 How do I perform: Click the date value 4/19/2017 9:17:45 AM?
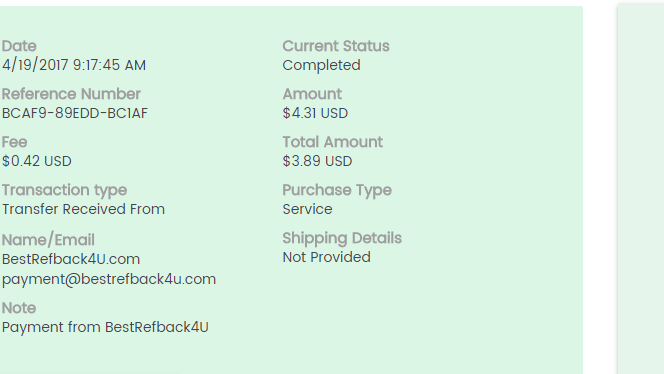click(x=74, y=65)
